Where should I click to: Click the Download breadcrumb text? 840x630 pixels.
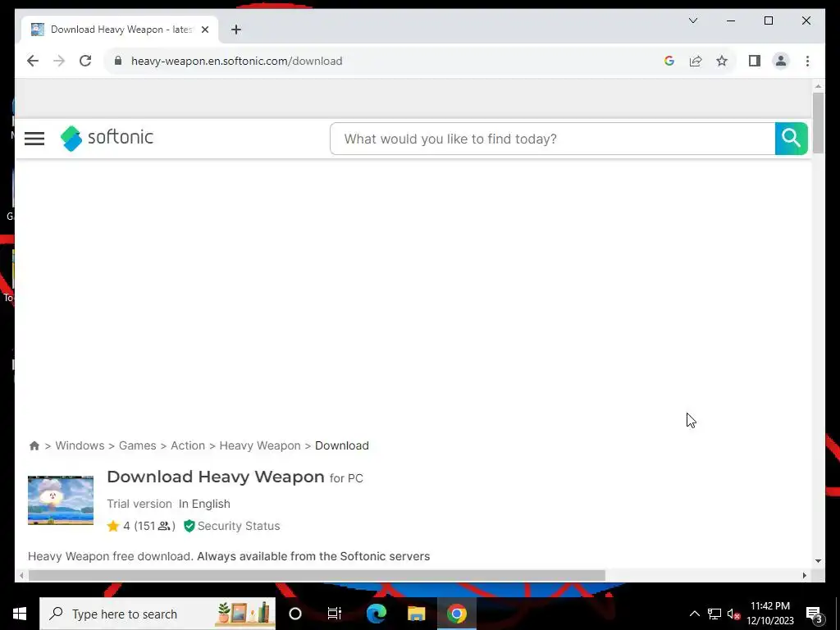[342, 445]
